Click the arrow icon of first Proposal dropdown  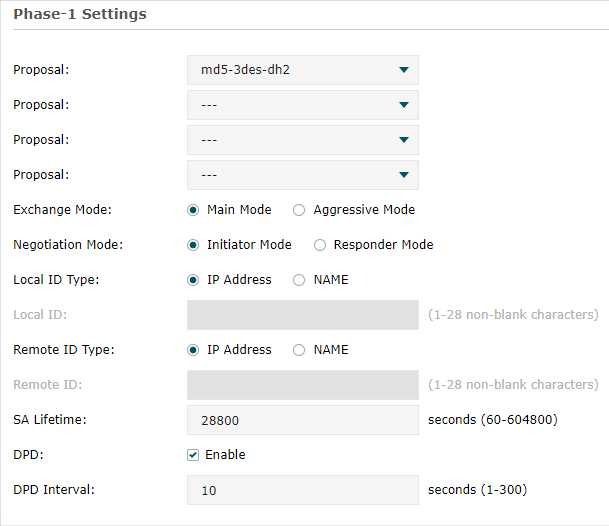[x=404, y=70]
